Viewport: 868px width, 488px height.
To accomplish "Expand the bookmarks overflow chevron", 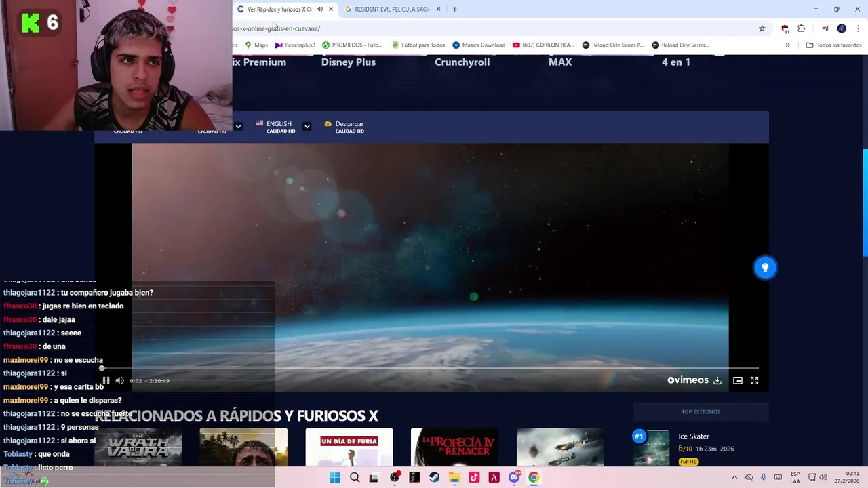I will click(x=788, y=45).
